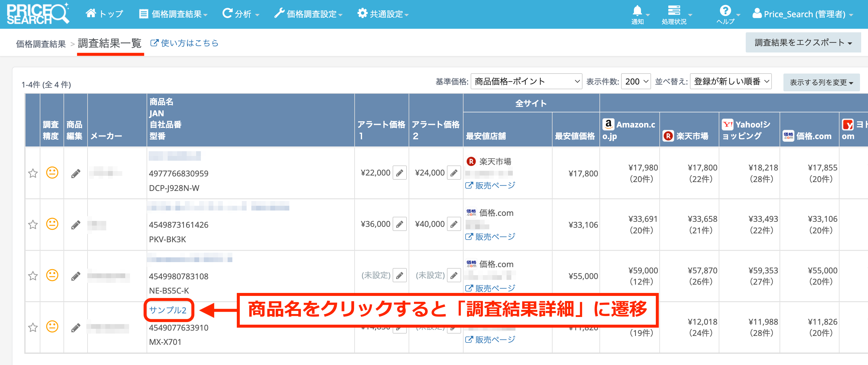Open the 並べ替え sort dropdown
Screen dimensions: 868x365
pyautogui.click(x=731, y=82)
